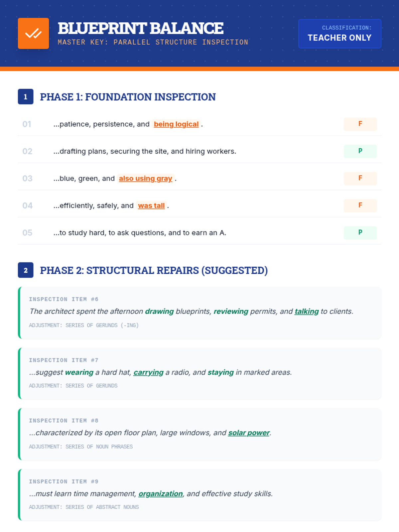Click the P grade badge for item 05
The height and width of the screenshot is (532, 399).
(x=360, y=233)
